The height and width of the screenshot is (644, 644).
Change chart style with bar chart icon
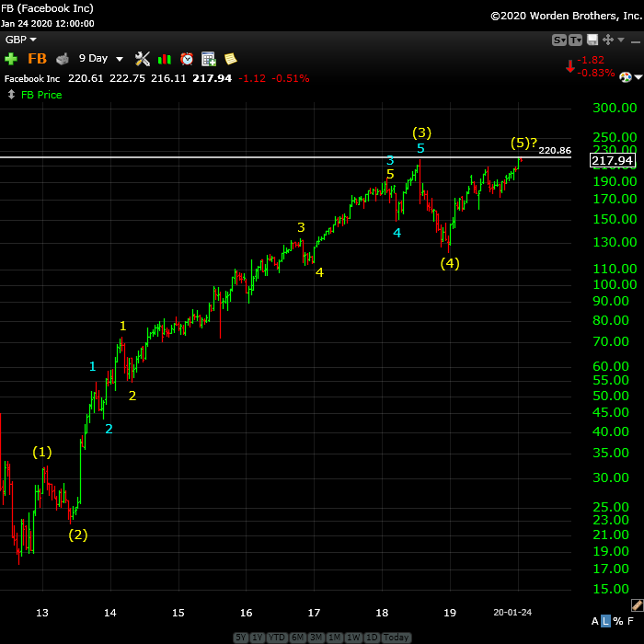coord(165,59)
